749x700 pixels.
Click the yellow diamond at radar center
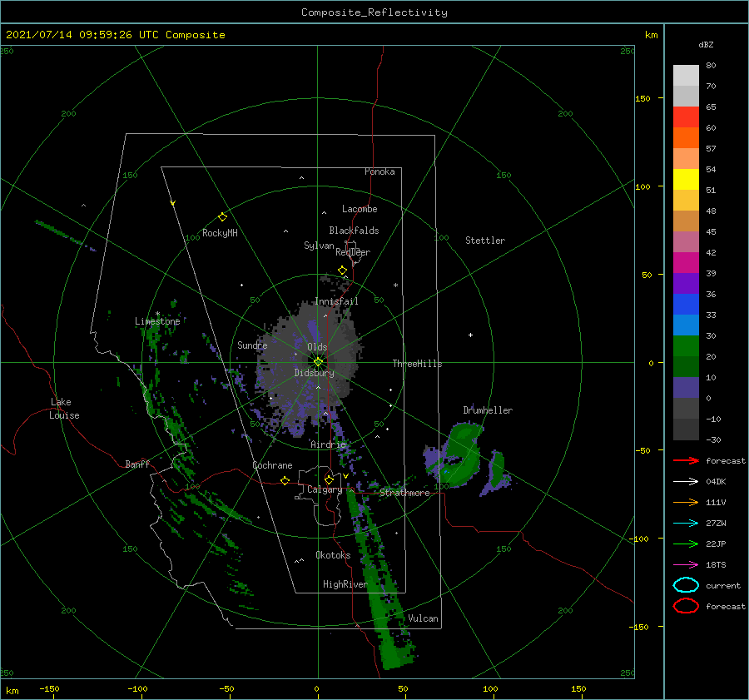click(318, 362)
